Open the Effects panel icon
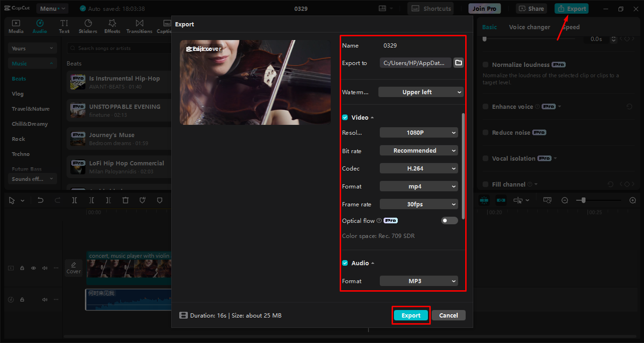 pos(112,26)
